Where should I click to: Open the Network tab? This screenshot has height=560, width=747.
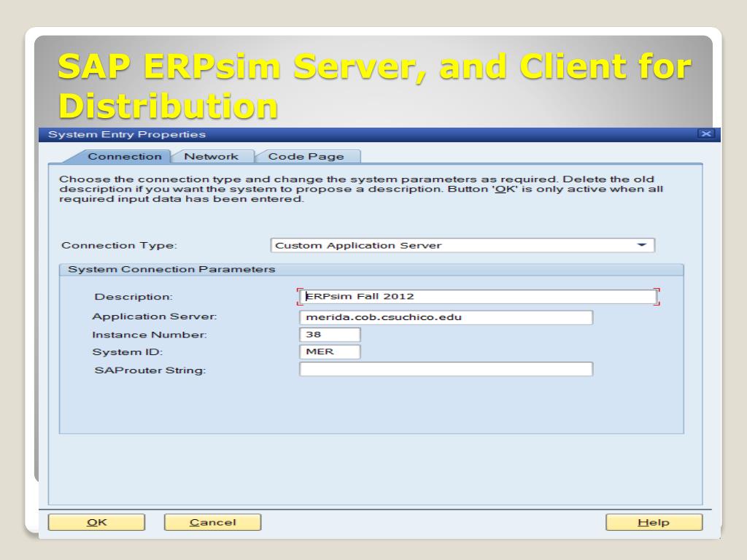(212, 157)
